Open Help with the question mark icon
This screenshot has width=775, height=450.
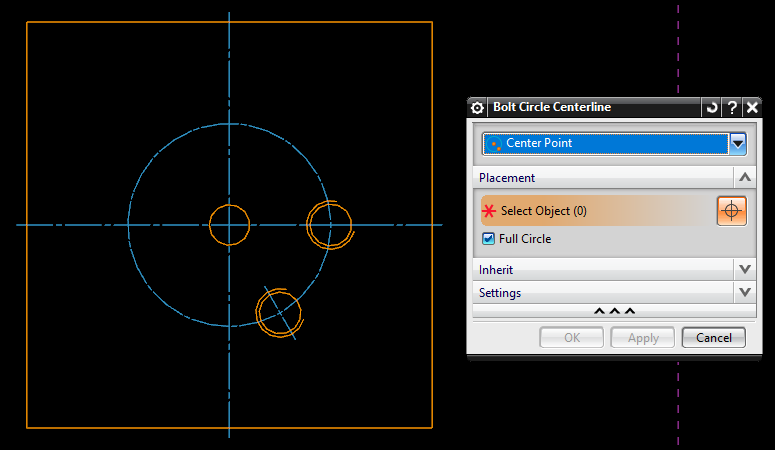pyautogui.click(x=732, y=108)
